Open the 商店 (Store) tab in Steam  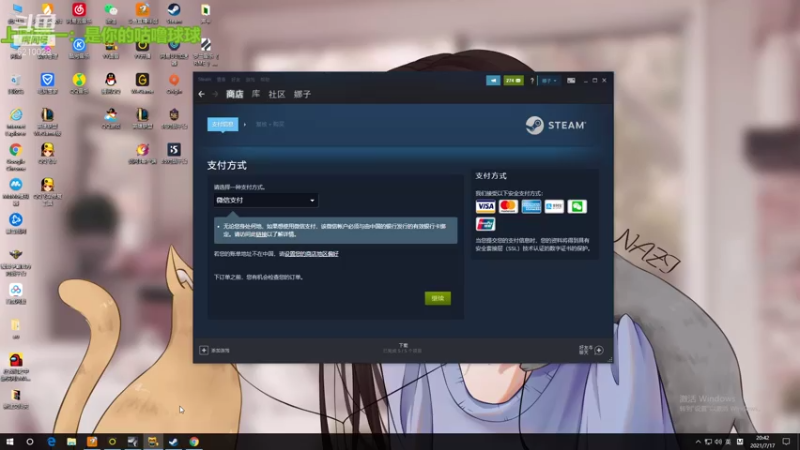235,94
